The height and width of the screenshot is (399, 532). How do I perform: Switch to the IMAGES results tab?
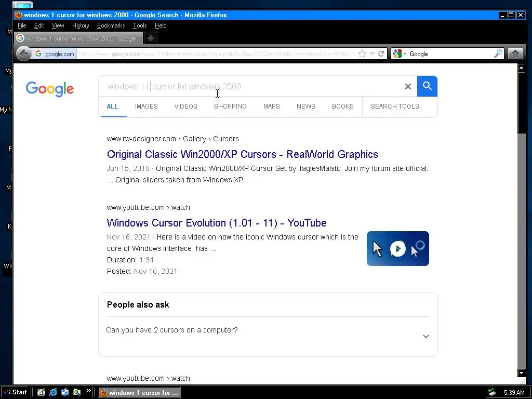pyautogui.click(x=146, y=106)
